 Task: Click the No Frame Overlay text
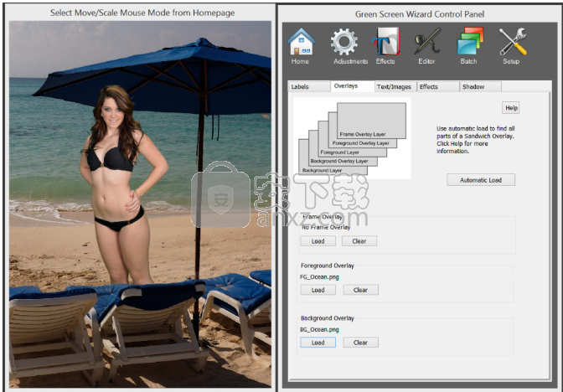tap(326, 227)
